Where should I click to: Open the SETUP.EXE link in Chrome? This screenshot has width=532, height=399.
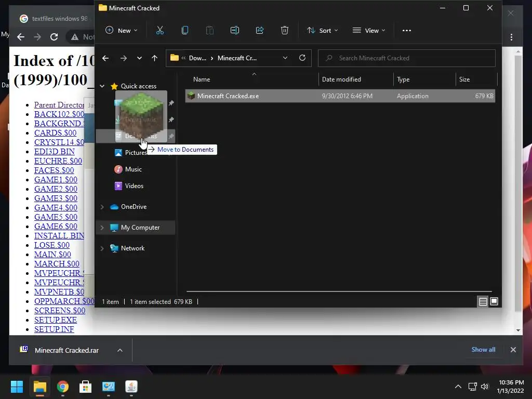(55, 320)
